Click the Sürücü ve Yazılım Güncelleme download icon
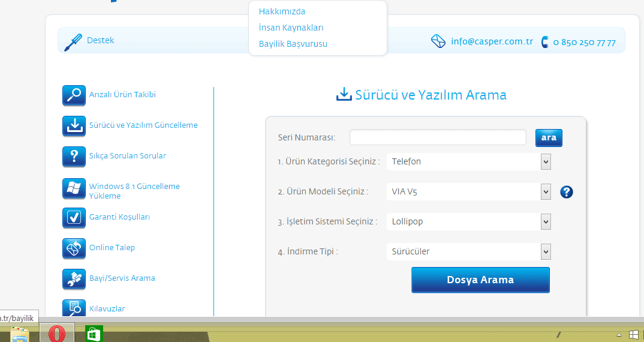This screenshot has width=644, height=342. [74, 126]
